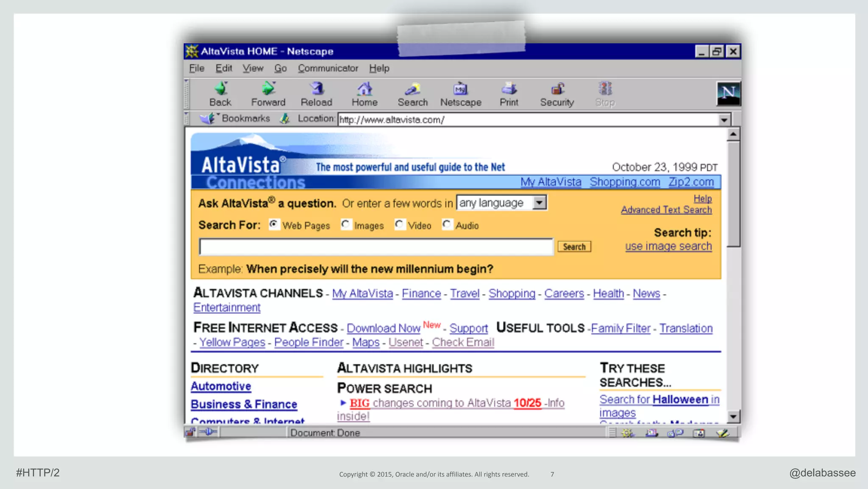Open Navigator from the component bar
The height and width of the screenshot is (489, 868).
pyautogui.click(x=628, y=433)
